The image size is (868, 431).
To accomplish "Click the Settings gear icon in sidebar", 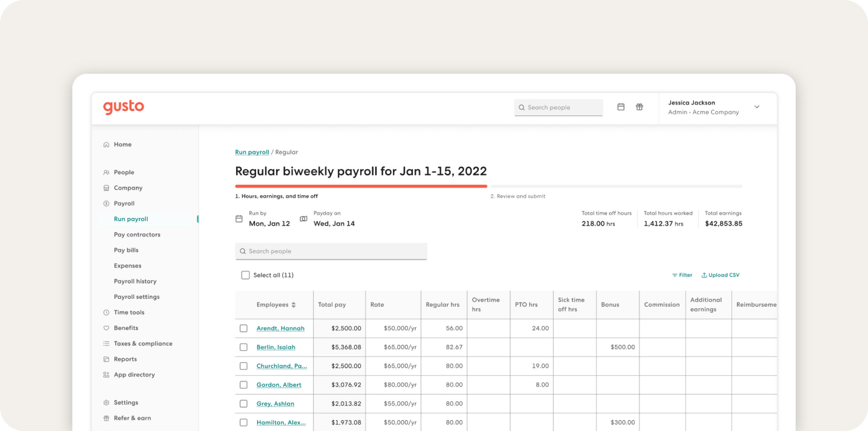I will tap(106, 403).
